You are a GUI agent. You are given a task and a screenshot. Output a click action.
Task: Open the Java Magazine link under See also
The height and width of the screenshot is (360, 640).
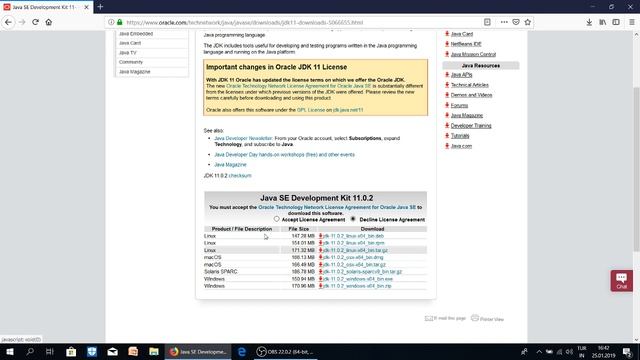[230, 164]
